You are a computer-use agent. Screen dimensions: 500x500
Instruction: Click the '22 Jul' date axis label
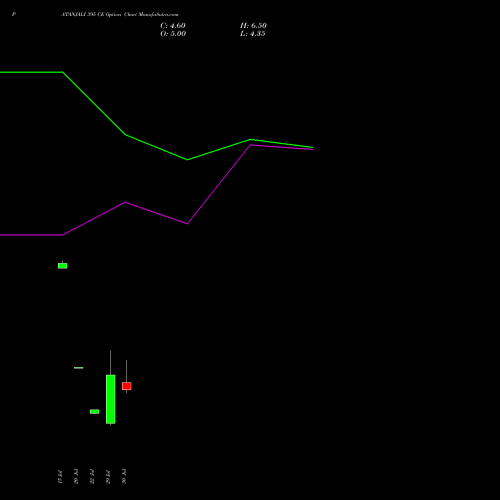[92, 476]
